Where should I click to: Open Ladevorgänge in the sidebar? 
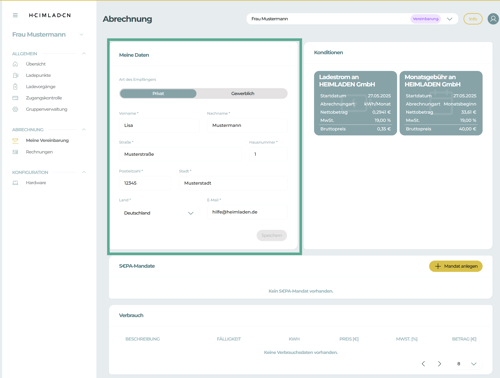coord(41,87)
